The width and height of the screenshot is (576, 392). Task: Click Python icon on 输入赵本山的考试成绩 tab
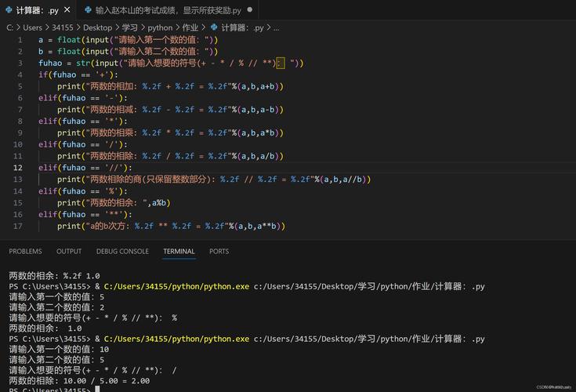[88, 10]
